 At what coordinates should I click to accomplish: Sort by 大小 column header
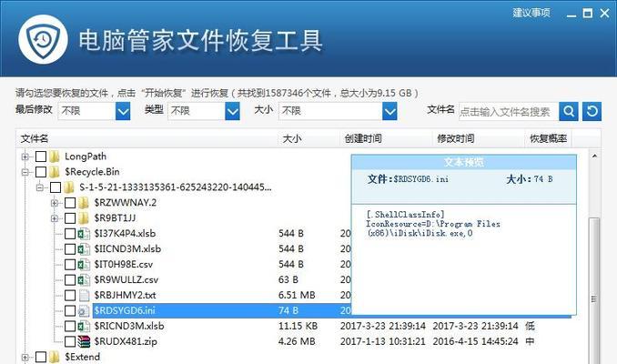(x=308, y=138)
